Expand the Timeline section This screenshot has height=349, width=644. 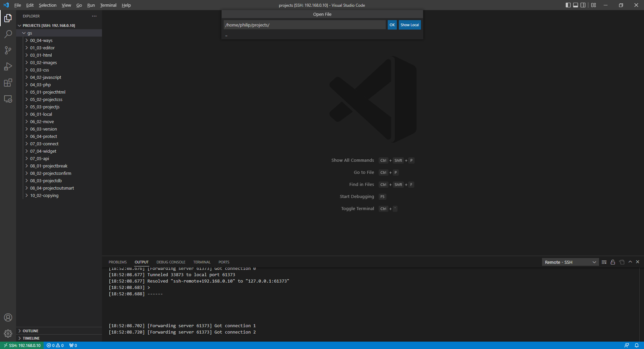59,338
